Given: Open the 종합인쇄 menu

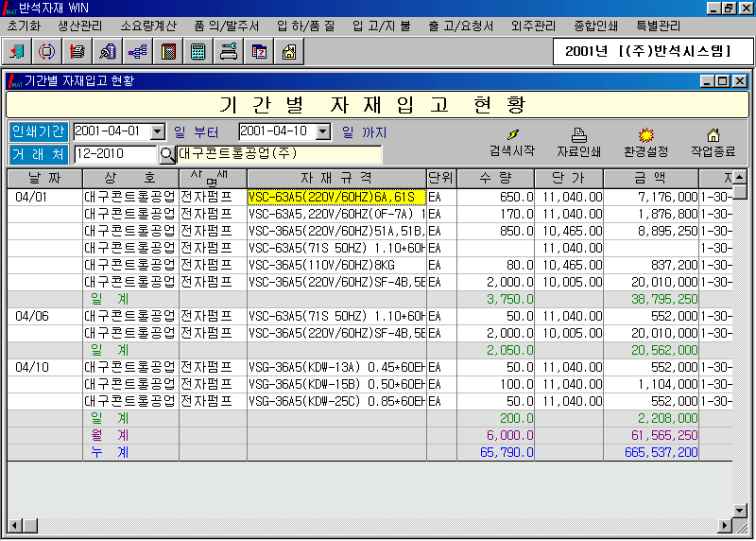Looking at the screenshot, I should pyautogui.click(x=598, y=26).
